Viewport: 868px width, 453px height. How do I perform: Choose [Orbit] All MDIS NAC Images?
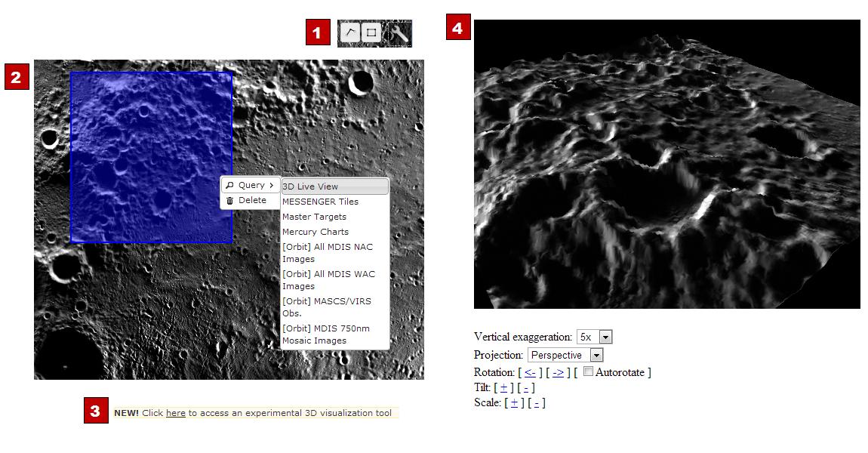pos(327,253)
